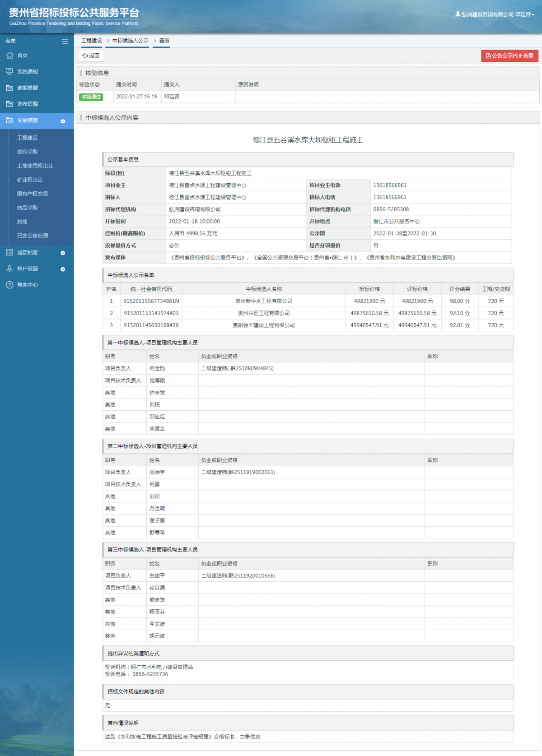Click agency name 弘典建设咨询有限公司 in table
This screenshot has height=756, width=542.
tap(195, 209)
